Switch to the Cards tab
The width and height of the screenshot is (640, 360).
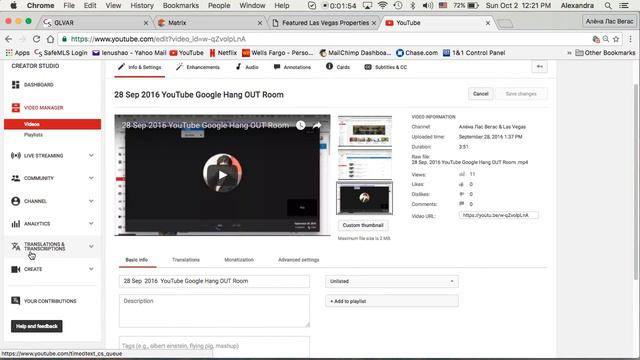338,67
